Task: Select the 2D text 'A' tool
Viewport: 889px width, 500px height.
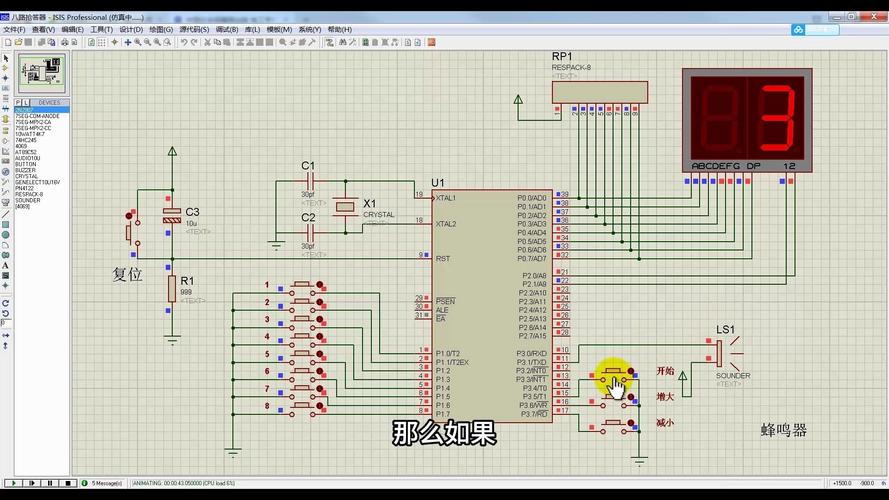Action: [x=5, y=265]
